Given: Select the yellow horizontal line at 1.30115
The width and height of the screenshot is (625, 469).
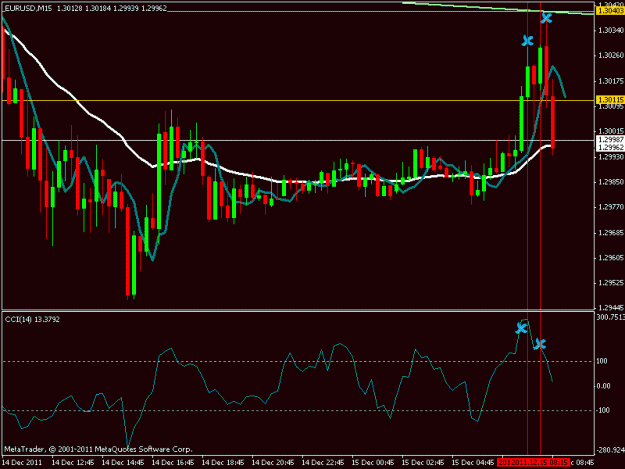Looking at the screenshot, I should tap(298, 100).
